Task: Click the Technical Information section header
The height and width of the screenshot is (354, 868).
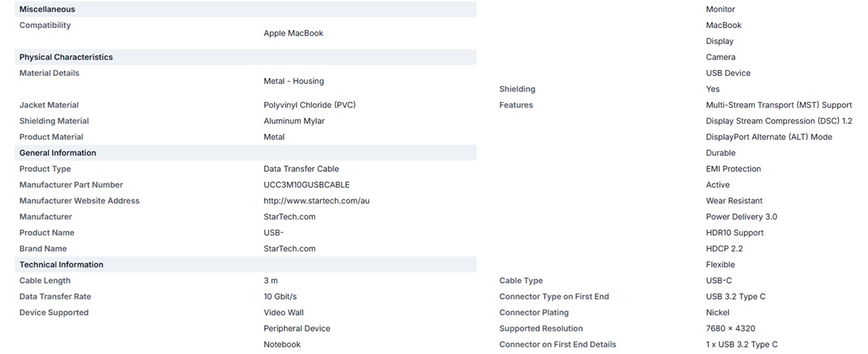Action: click(246, 264)
